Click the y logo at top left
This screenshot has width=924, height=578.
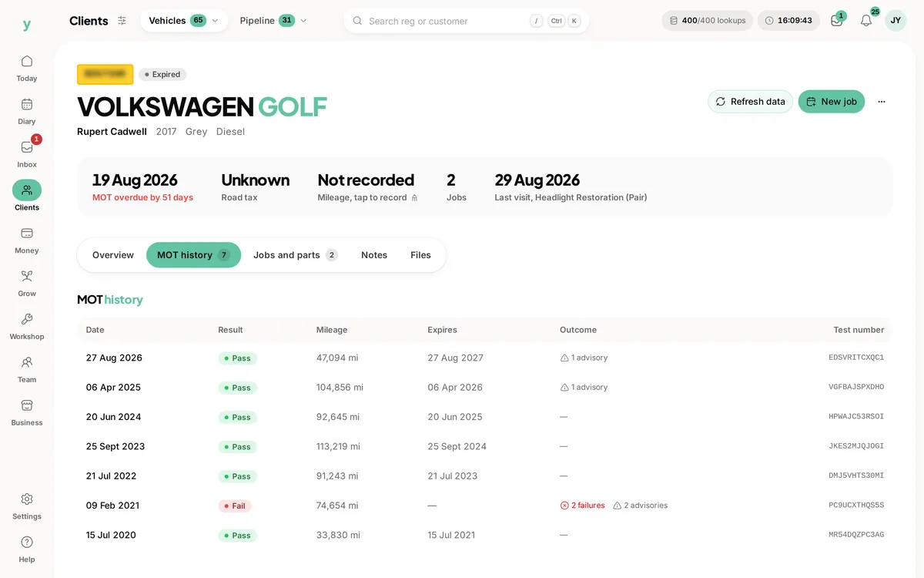coord(27,25)
